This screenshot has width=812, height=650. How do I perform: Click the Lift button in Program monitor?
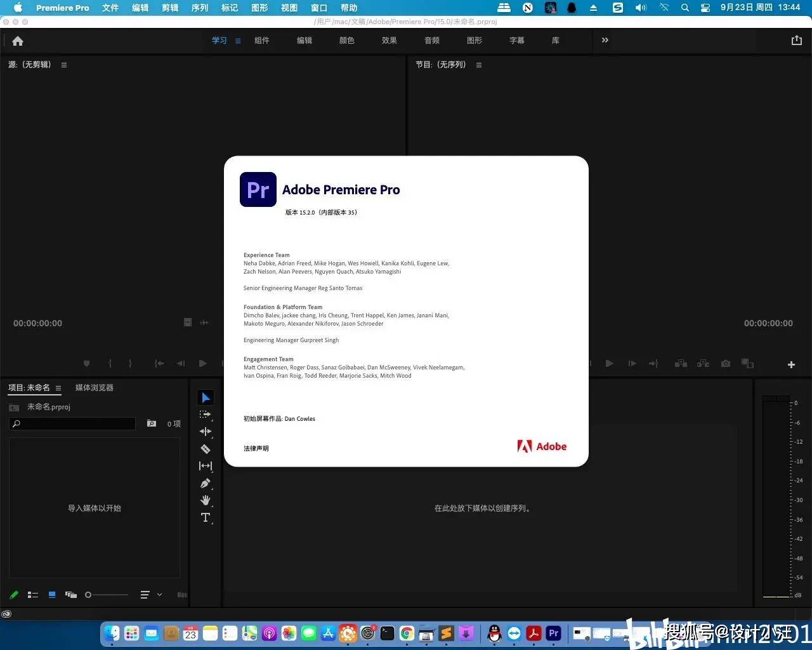pos(681,364)
